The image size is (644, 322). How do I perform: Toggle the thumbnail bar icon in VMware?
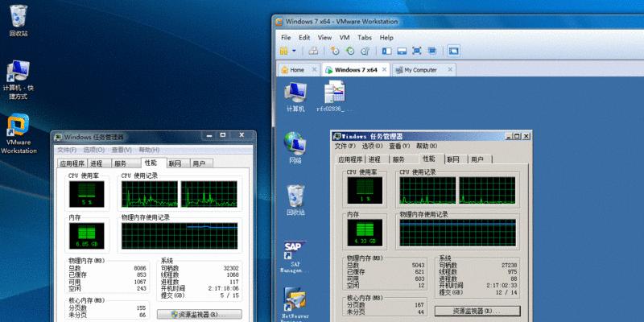(402, 51)
